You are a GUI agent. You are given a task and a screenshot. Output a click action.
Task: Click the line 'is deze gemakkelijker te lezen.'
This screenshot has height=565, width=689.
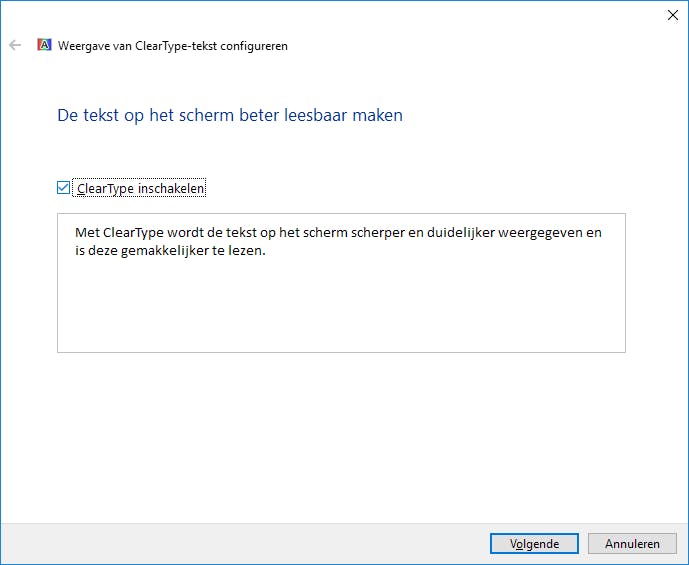click(168, 251)
